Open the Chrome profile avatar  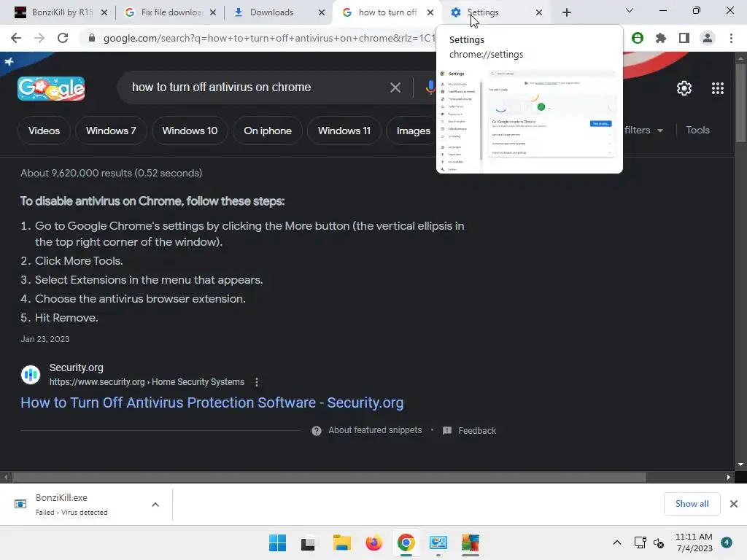tap(708, 38)
